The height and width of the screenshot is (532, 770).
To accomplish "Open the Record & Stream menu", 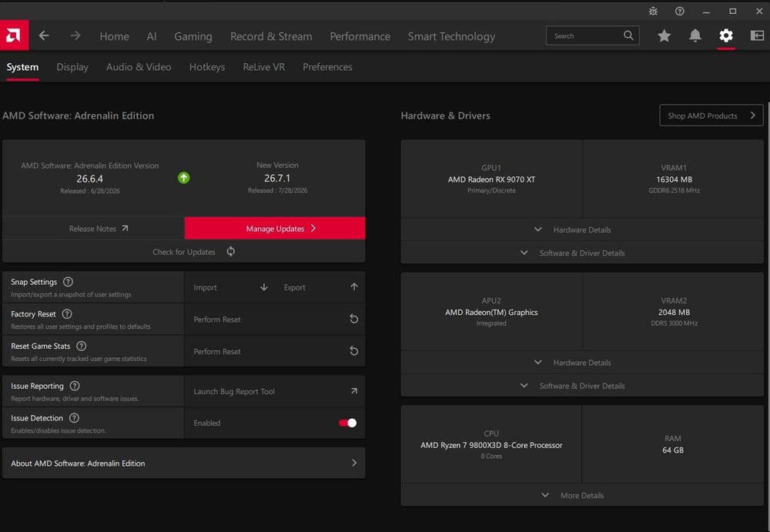I will (271, 36).
